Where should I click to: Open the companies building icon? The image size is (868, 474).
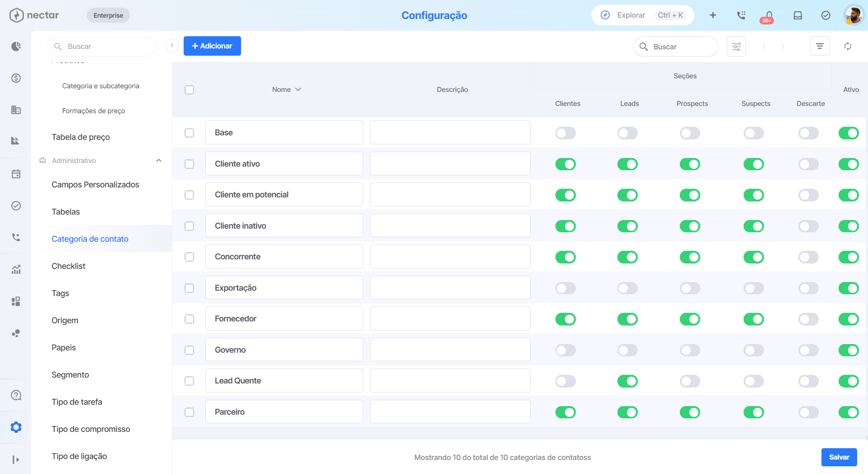(x=16, y=110)
